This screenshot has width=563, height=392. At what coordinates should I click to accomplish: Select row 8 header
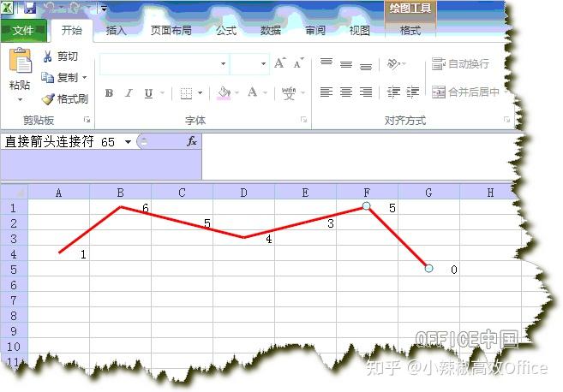point(14,316)
